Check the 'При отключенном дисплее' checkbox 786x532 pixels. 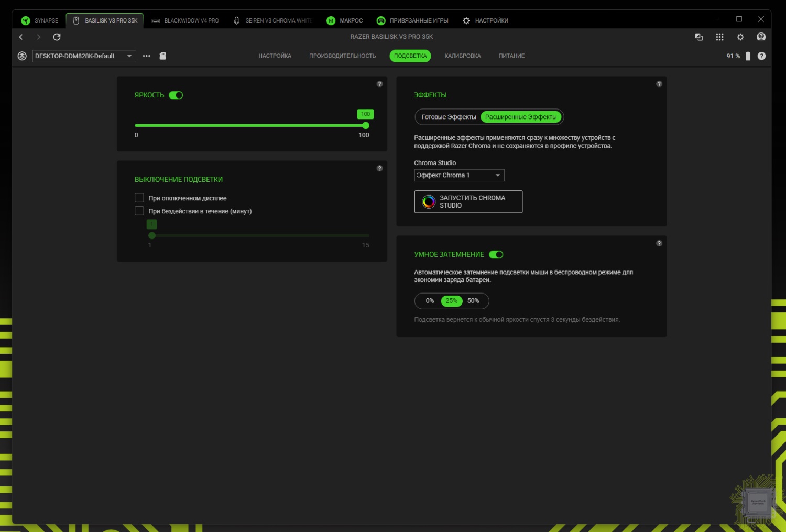coord(139,198)
